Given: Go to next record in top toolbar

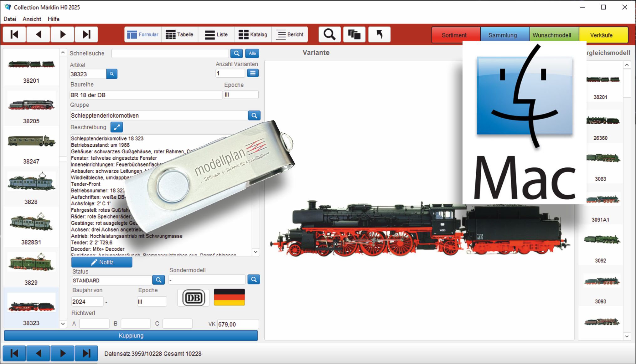Looking at the screenshot, I should [x=63, y=34].
